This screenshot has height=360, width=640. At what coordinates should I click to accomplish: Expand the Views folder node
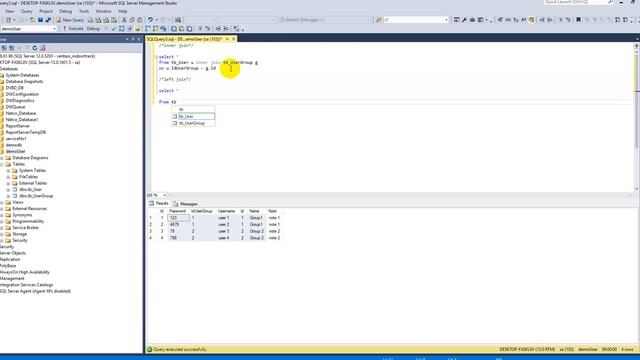pyautogui.click(x=2, y=202)
